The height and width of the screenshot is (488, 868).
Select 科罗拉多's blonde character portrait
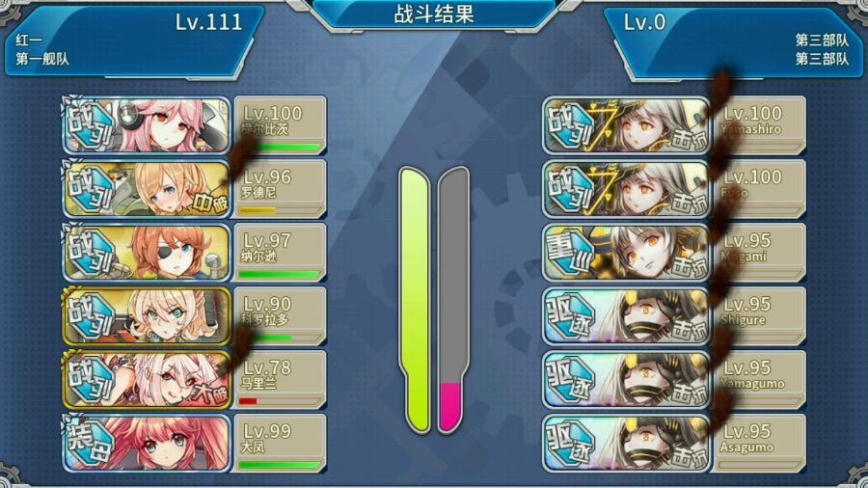[147, 316]
